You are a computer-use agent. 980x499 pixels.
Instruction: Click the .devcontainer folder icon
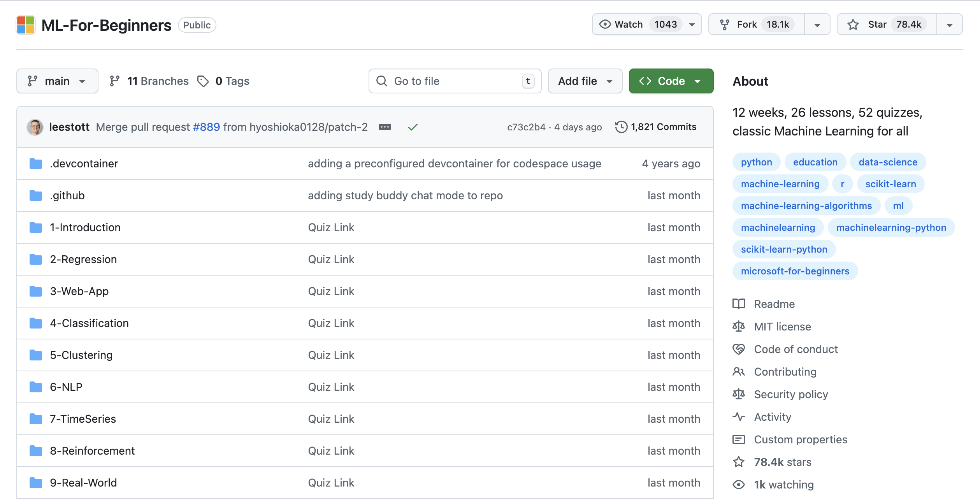[x=36, y=163]
